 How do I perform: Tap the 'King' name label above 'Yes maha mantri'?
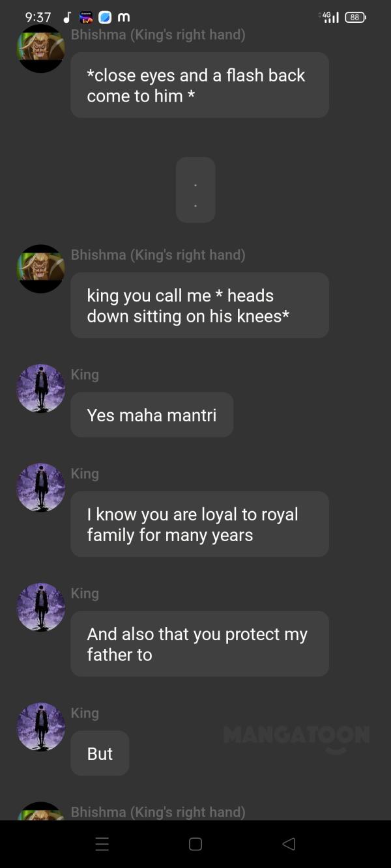pos(85,374)
